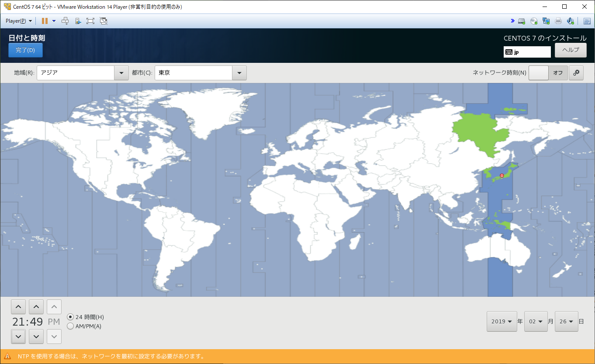This screenshot has height=364, width=595.
Task: Click the VMware Player title bar icon
Action: pyautogui.click(x=7, y=7)
